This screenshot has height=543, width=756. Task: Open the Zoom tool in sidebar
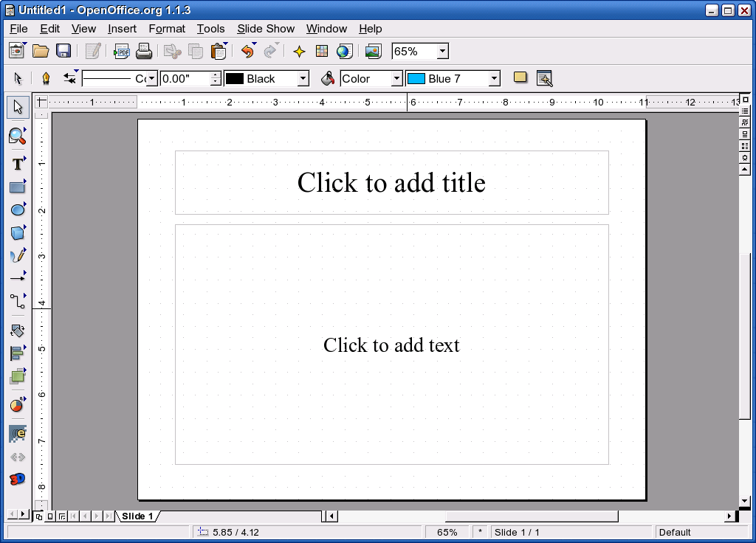tap(18, 136)
